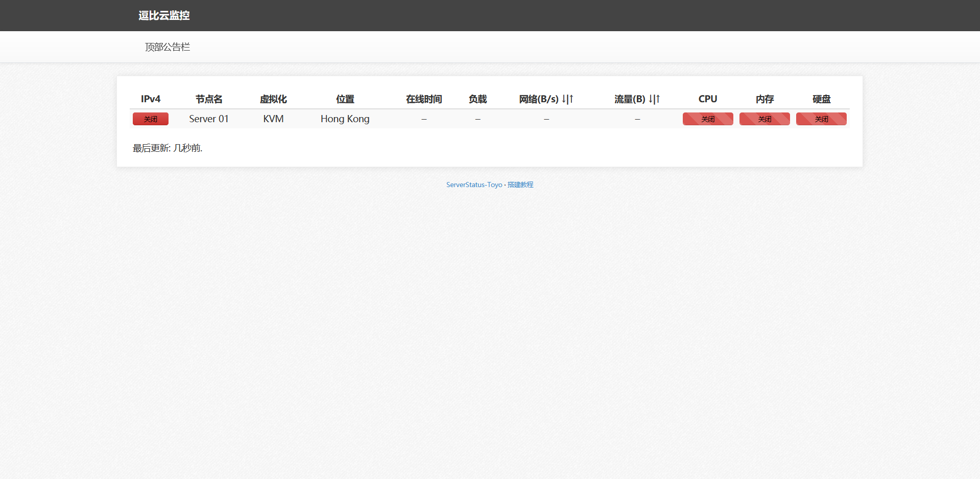Click the 在线时间 dash value for Server 01

click(424, 119)
